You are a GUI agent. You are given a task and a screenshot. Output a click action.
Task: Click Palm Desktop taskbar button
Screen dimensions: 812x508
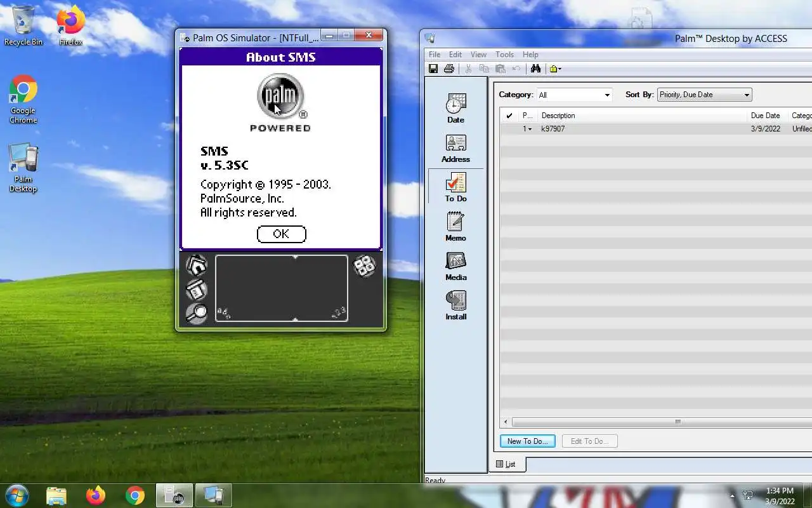(x=214, y=495)
